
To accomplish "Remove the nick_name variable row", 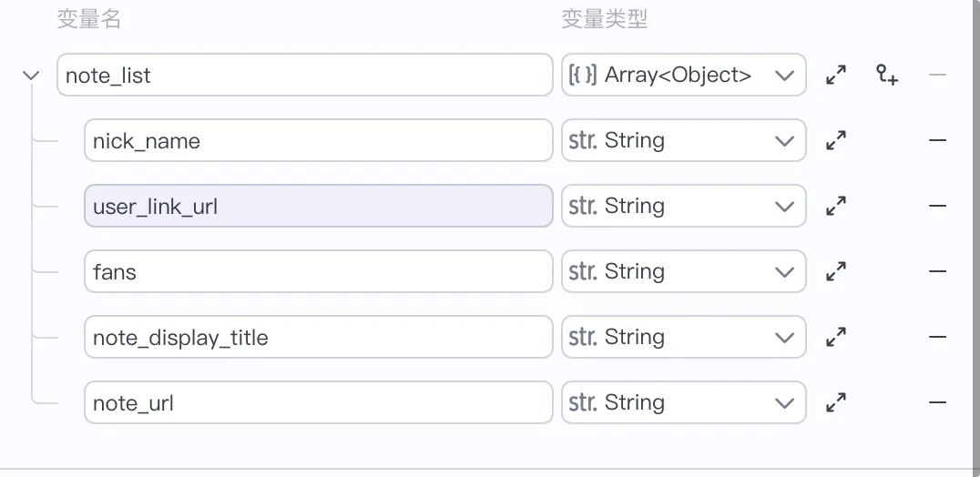I will (937, 141).
